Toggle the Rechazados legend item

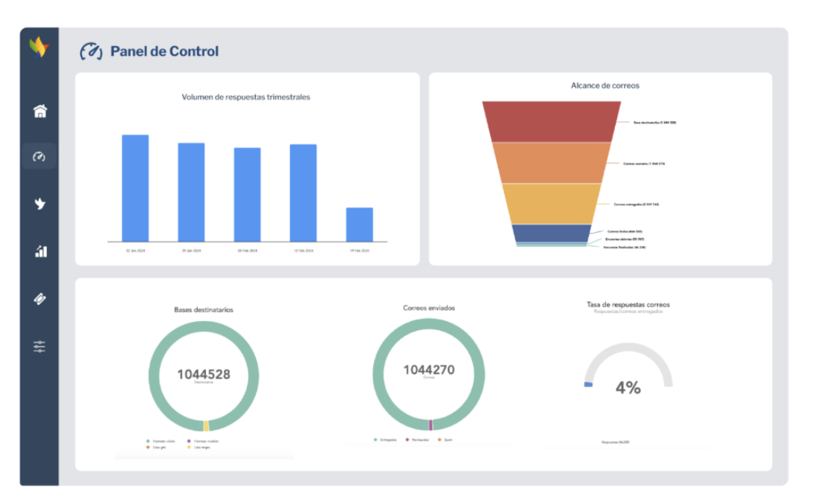418,440
